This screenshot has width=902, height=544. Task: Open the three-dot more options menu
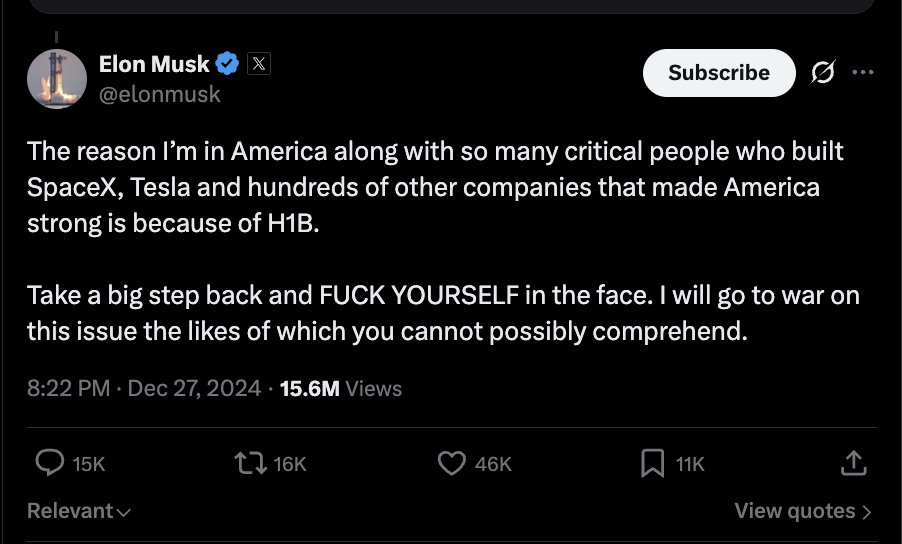(863, 72)
